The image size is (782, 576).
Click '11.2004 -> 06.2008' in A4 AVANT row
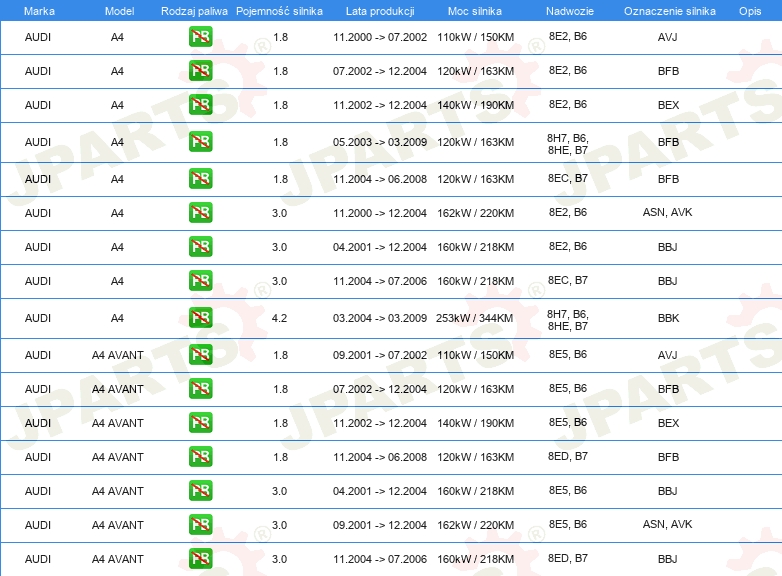point(380,457)
